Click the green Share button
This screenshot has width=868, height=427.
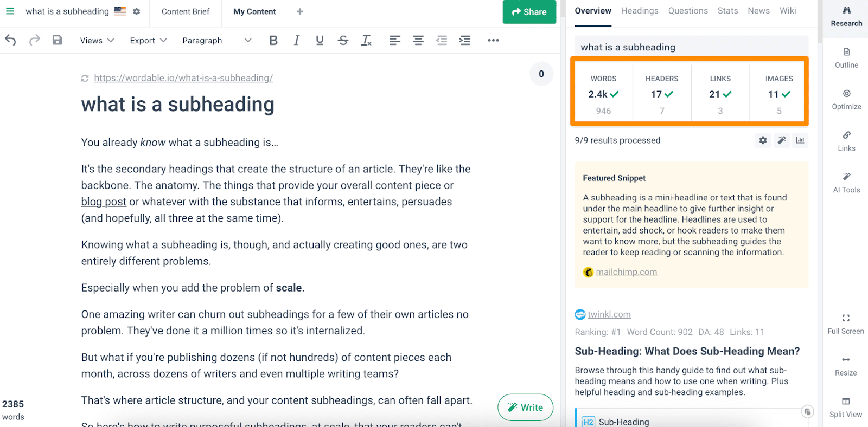529,12
